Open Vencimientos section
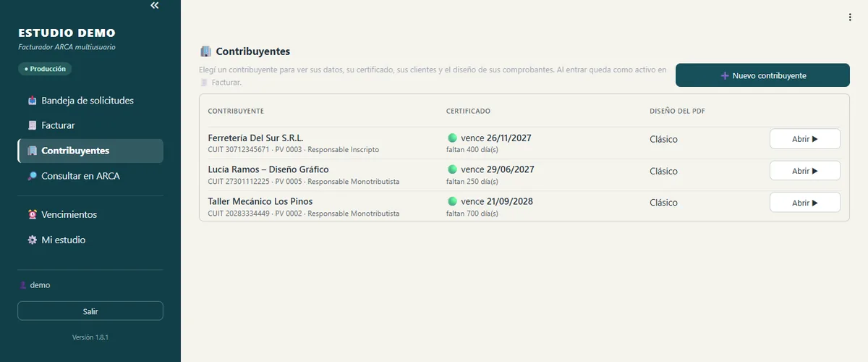The height and width of the screenshot is (362, 868). coord(90,214)
